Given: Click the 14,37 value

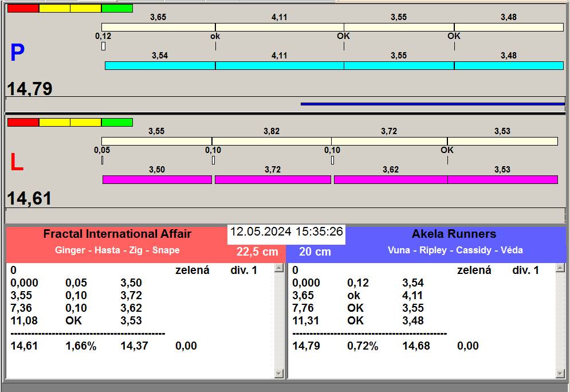Looking at the screenshot, I should click(134, 346).
